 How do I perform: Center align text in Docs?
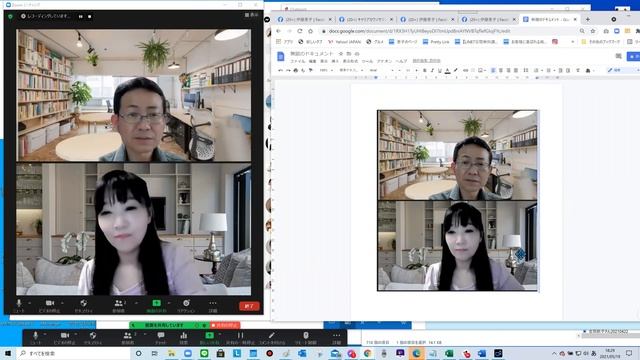(x=501, y=71)
